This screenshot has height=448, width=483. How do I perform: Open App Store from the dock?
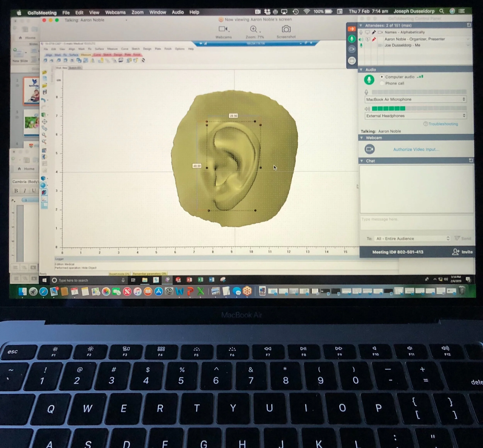pos(158,291)
